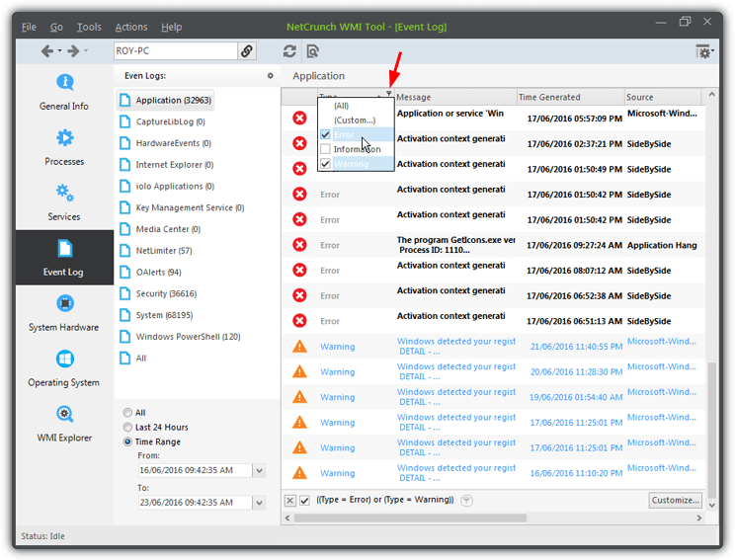This screenshot has width=735, height=560.
Task: Remove the filter with the X button
Action: tap(290, 501)
